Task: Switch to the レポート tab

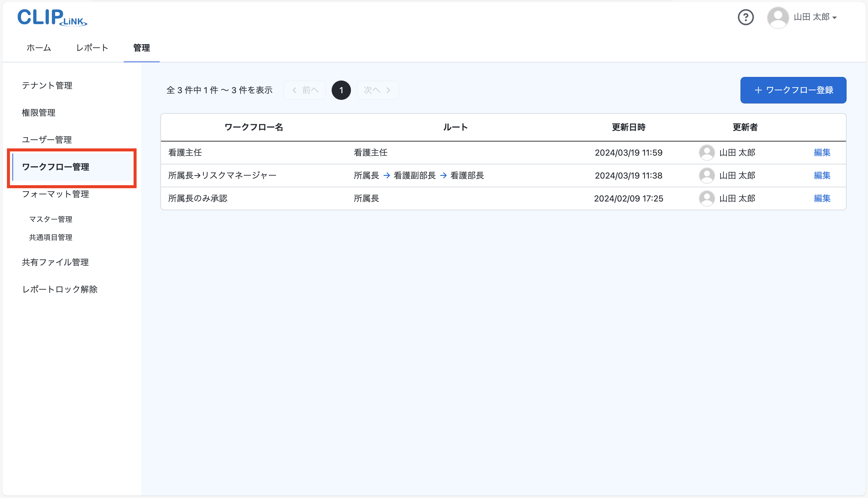Action: click(92, 48)
